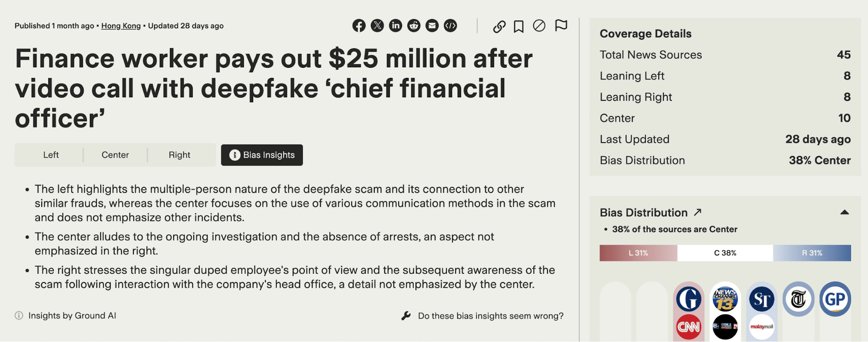The image size is (868, 342).
Task: Switch to the Center summary tab
Action: [x=115, y=155]
